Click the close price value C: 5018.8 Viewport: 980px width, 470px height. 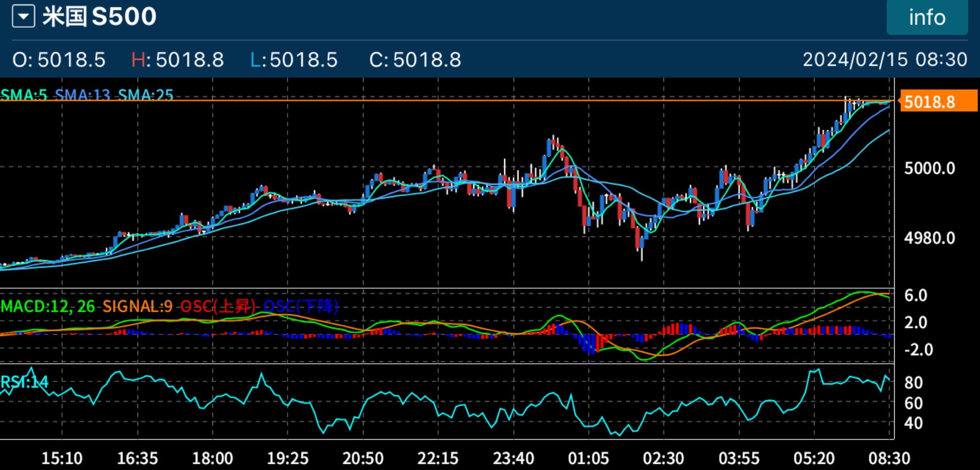[415, 60]
